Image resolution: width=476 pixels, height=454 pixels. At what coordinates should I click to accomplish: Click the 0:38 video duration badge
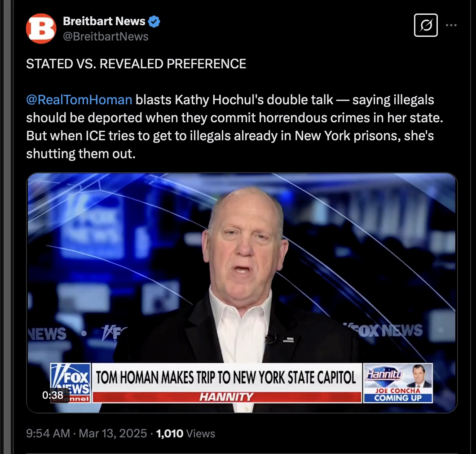pyautogui.click(x=53, y=395)
